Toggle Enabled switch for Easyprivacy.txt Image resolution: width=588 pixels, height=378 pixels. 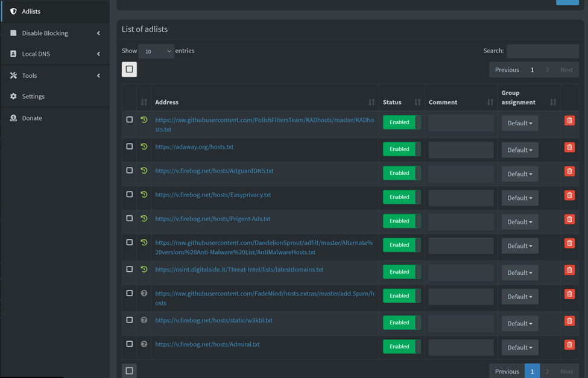pos(402,197)
